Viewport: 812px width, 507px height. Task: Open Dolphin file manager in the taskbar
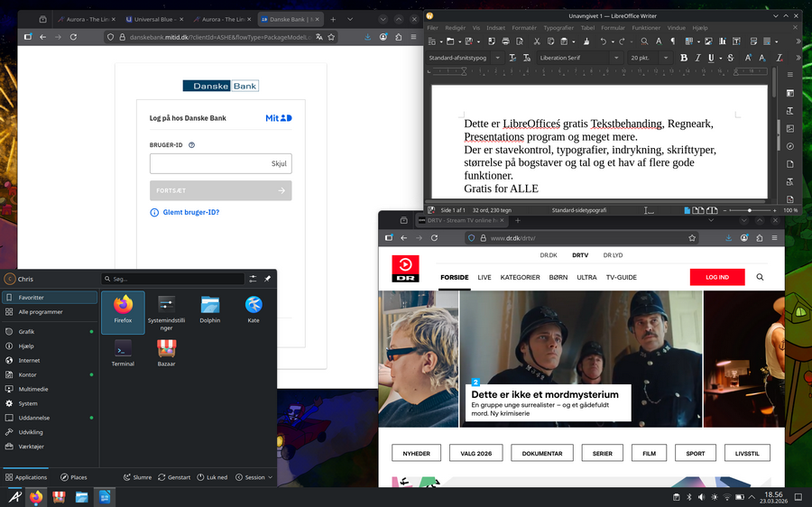[81, 497]
